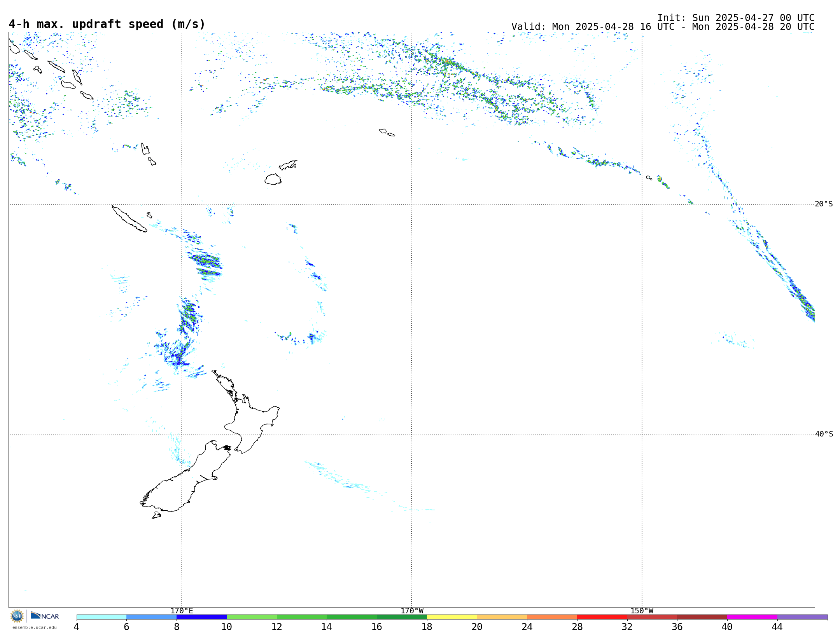
Task: Select the green 12–14 m/s swatch
Action: click(302, 617)
